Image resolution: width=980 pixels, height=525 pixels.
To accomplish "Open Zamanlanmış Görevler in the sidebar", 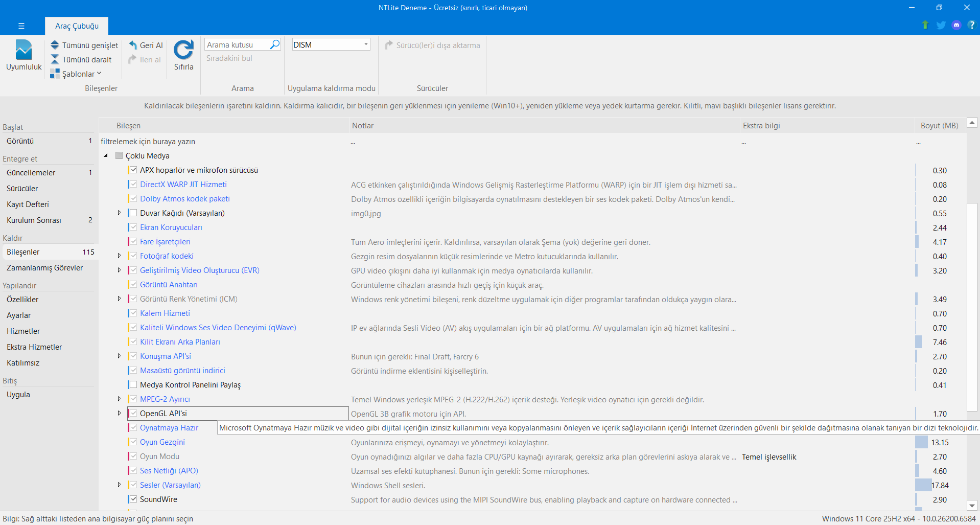I will (49, 268).
